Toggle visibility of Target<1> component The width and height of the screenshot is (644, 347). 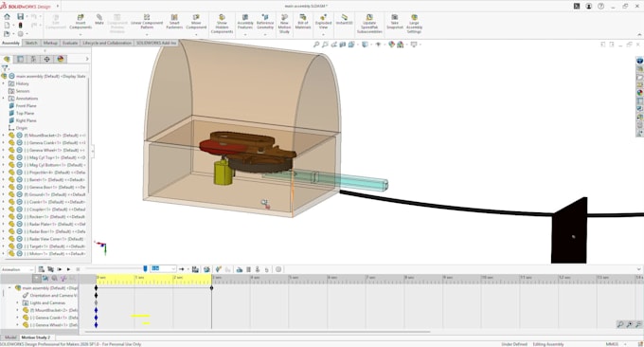click(19, 247)
